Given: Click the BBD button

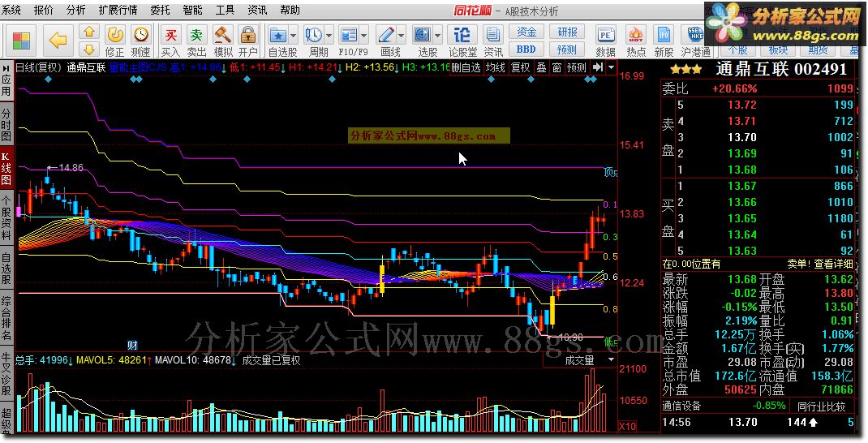Looking at the screenshot, I should point(526,49).
